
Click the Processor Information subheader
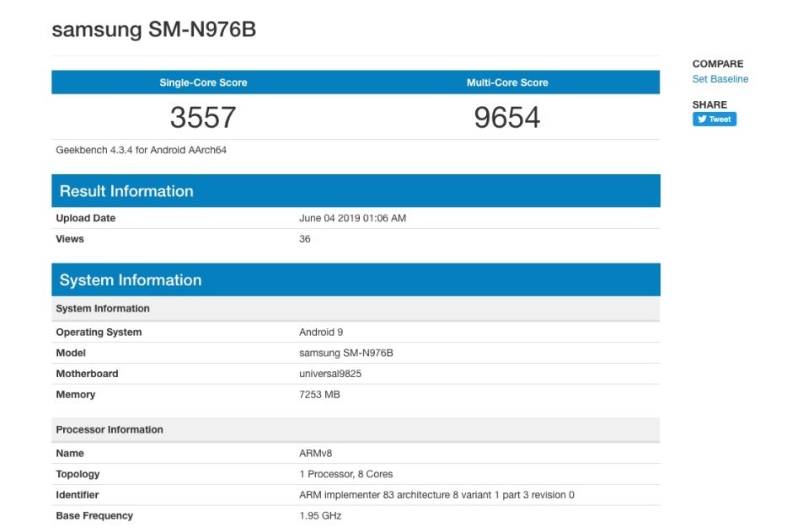pos(356,429)
